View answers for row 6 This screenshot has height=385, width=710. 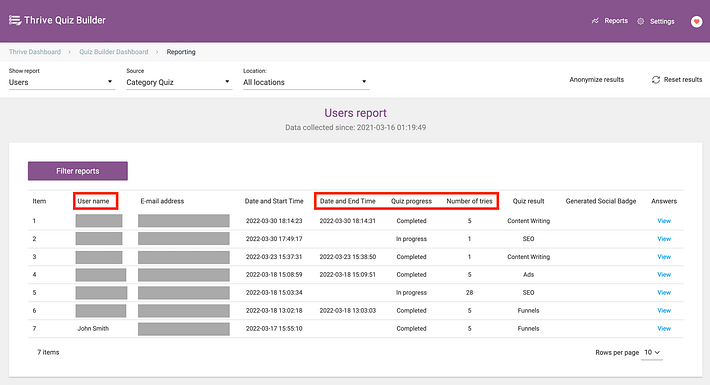[x=664, y=311]
